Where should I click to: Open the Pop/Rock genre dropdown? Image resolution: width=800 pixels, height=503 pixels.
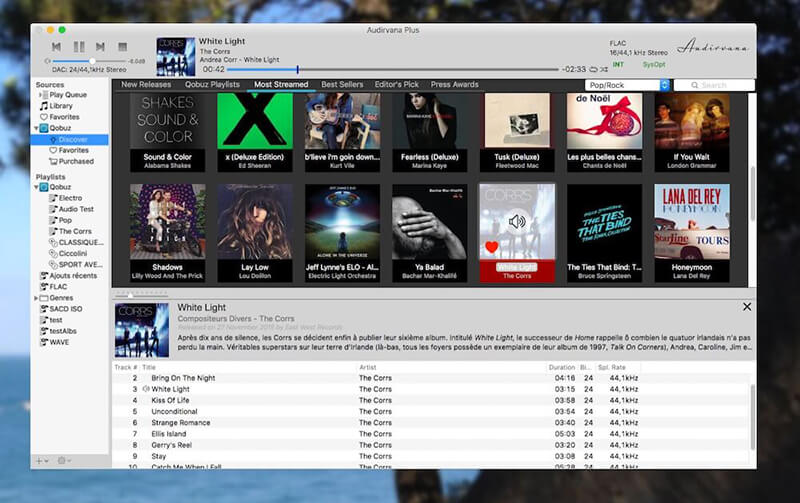click(x=627, y=85)
